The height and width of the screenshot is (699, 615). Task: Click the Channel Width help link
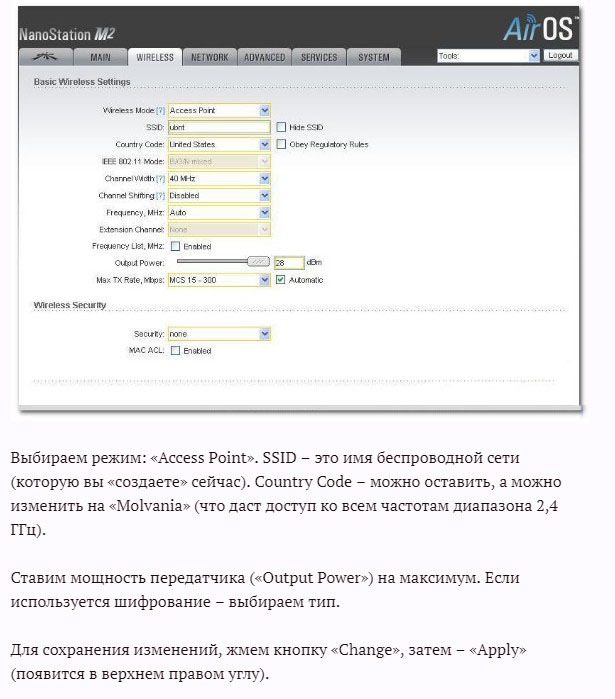[x=160, y=179]
